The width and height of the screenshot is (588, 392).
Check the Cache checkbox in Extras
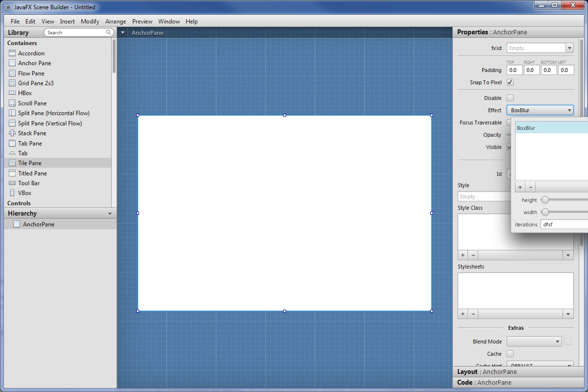(x=510, y=354)
